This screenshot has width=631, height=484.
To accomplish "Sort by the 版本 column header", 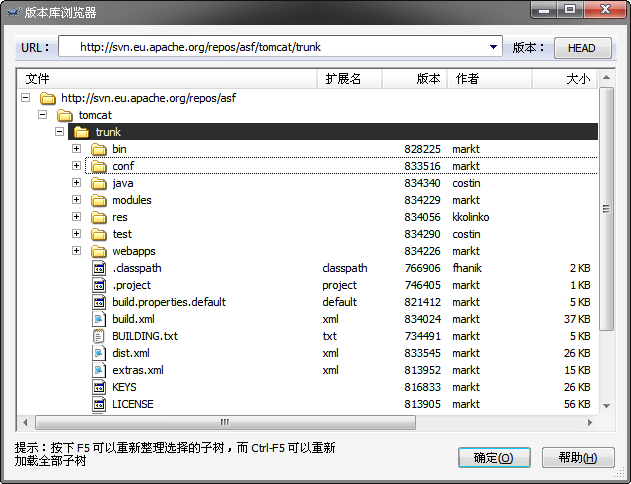I will tap(414, 79).
